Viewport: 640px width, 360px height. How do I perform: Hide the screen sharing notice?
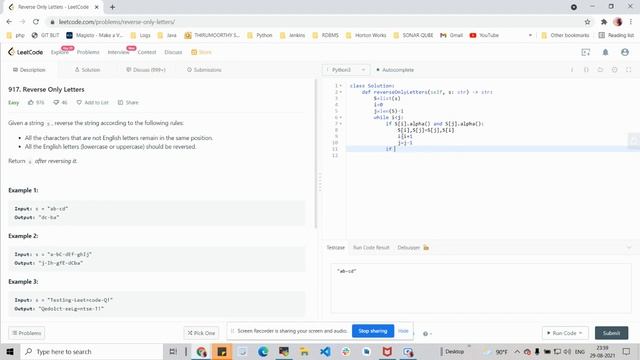pos(403,331)
